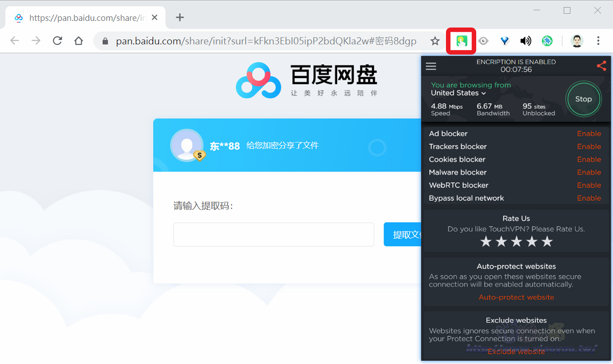The width and height of the screenshot is (613, 364).
Task: Rate TouchVPN with the fifth star
Action: coord(547,241)
